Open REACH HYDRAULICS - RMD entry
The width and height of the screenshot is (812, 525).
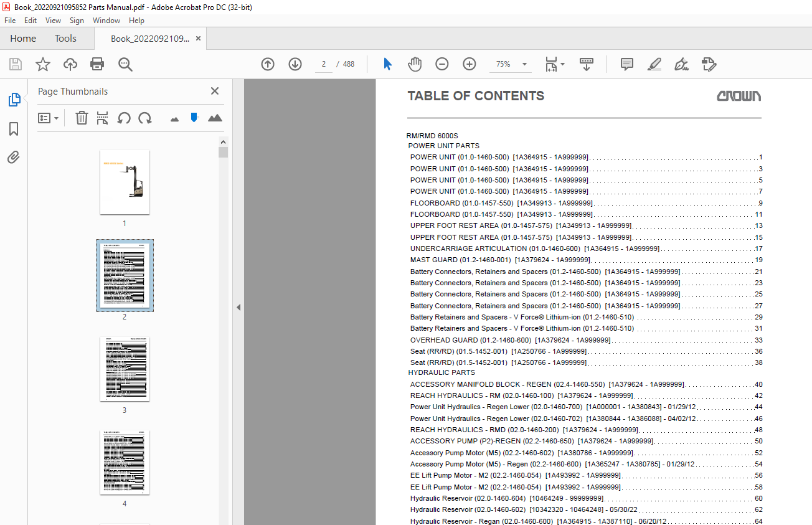tap(586, 430)
